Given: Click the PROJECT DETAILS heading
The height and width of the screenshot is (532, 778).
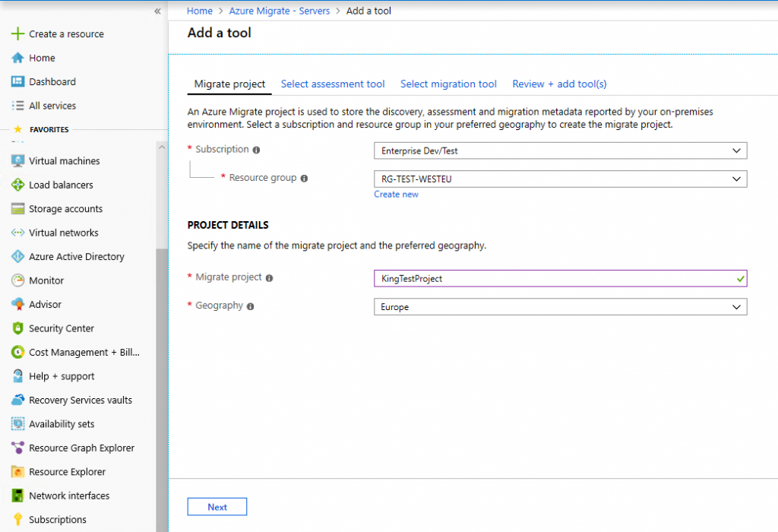Looking at the screenshot, I should click(228, 225).
